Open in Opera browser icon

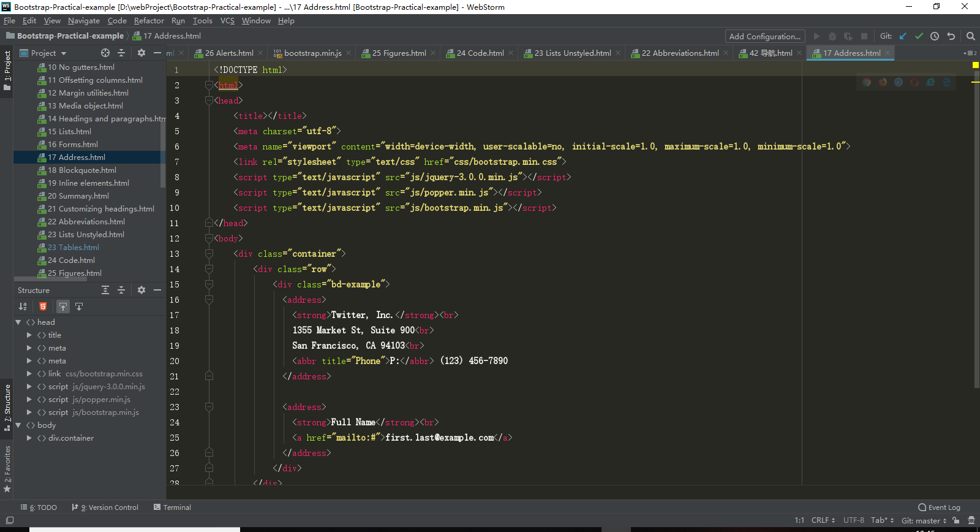point(914,82)
